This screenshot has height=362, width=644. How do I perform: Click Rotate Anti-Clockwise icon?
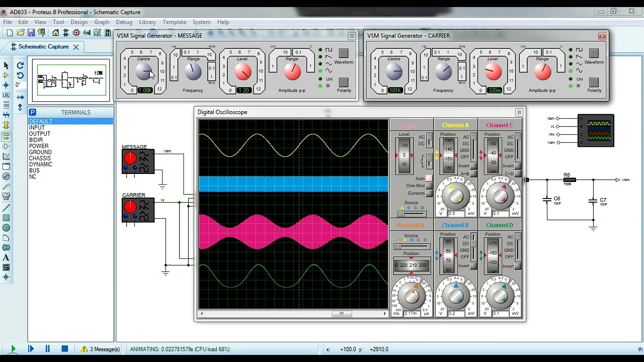(x=20, y=75)
